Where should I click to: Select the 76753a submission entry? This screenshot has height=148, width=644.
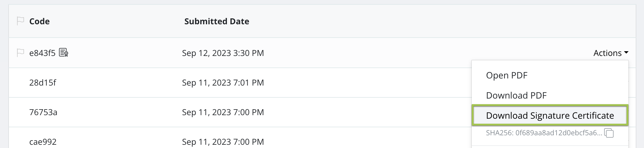tap(43, 112)
